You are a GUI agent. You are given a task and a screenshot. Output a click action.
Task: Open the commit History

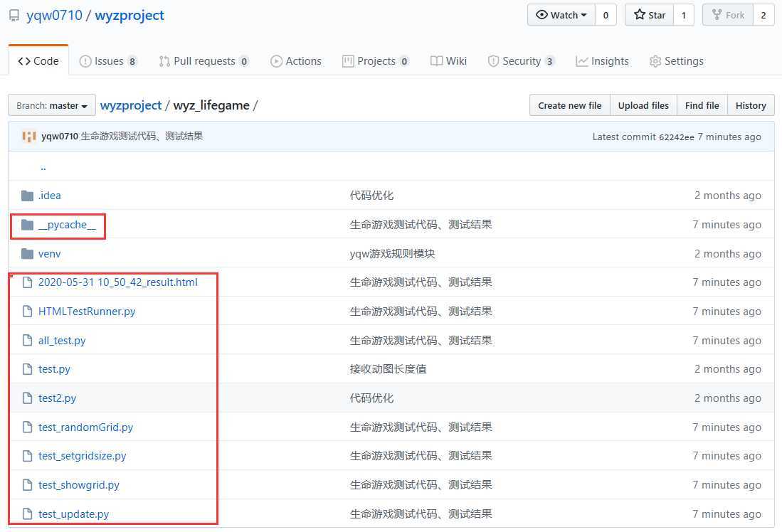pos(751,105)
